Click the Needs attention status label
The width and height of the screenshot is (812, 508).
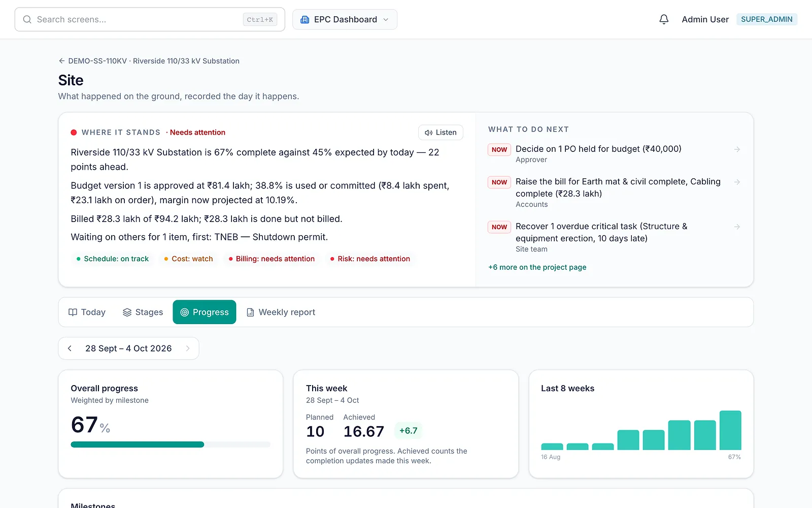[197, 133]
